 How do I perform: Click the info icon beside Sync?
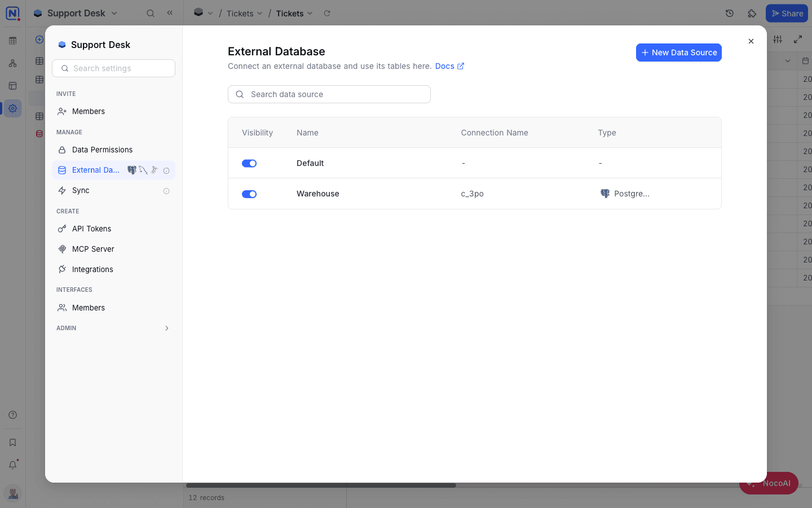(166, 191)
